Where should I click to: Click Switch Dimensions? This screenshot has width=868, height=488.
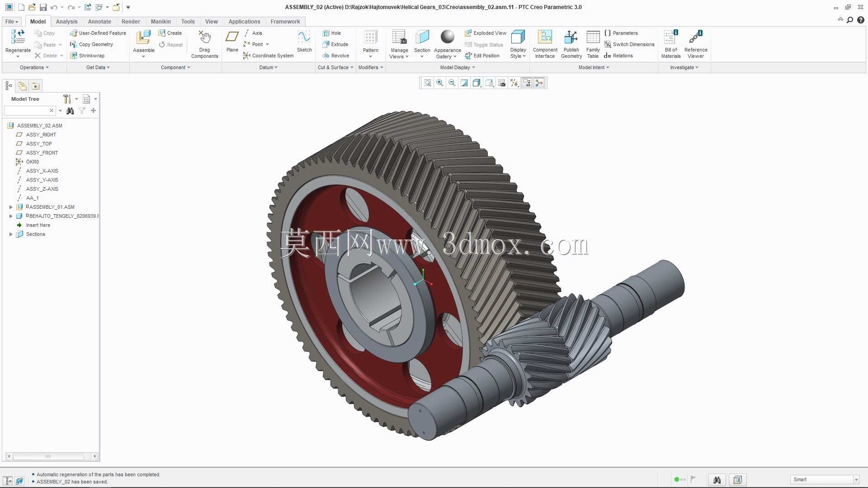(x=629, y=44)
